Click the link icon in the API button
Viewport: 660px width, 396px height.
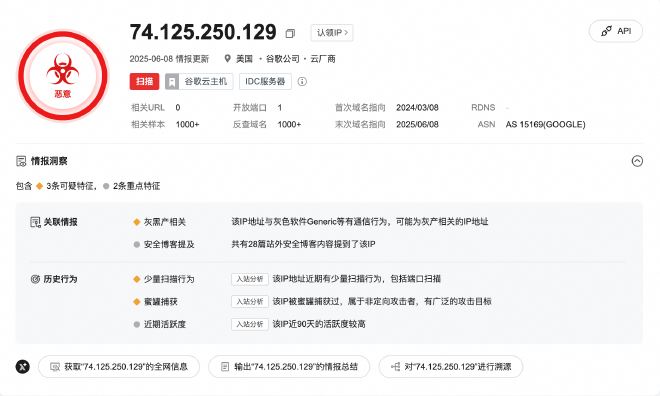pyautogui.click(x=606, y=31)
